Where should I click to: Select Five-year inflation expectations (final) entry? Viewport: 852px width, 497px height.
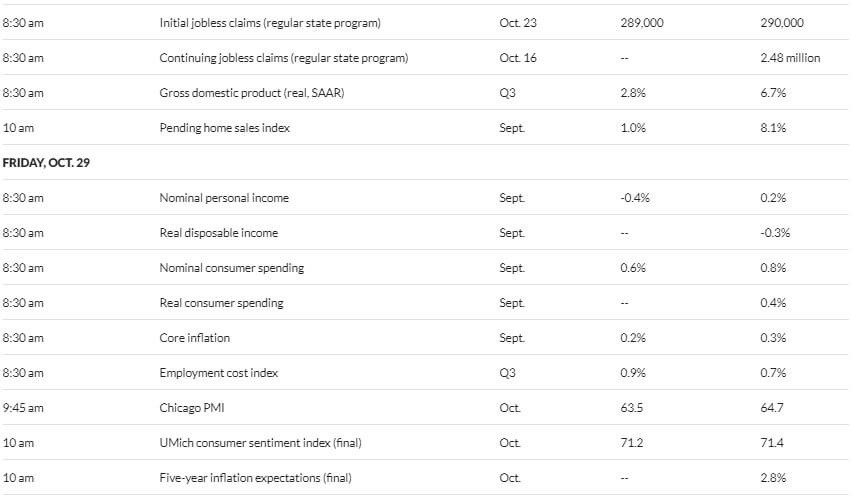(x=255, y=478)
